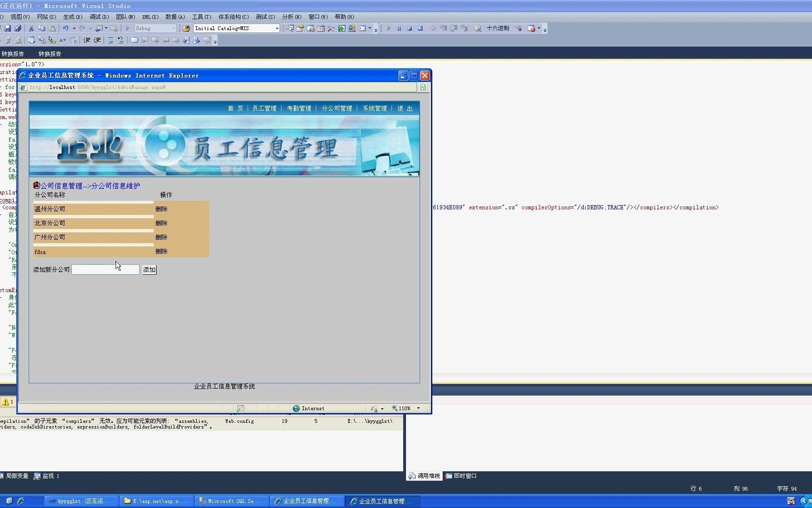The height and width of the screenshot is (508, 812).
Task: Switch to the second 转换报告 tab
Action: click(50, 54)
